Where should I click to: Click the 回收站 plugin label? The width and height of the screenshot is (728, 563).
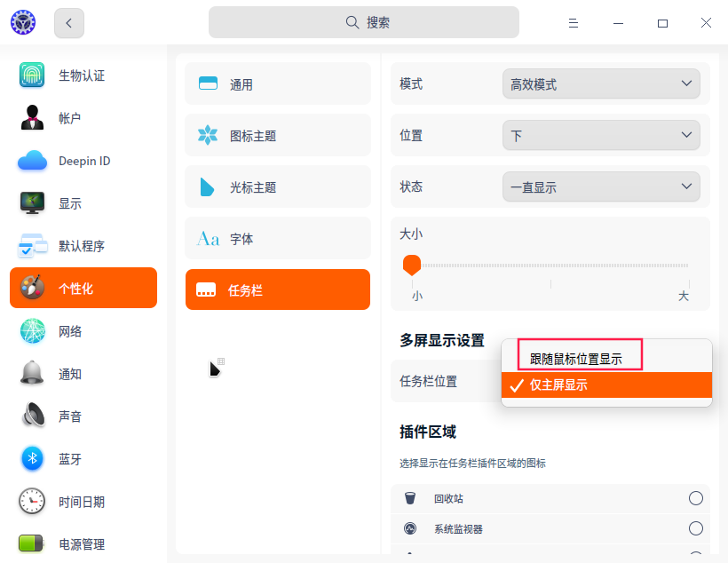(x=448, y=498)
